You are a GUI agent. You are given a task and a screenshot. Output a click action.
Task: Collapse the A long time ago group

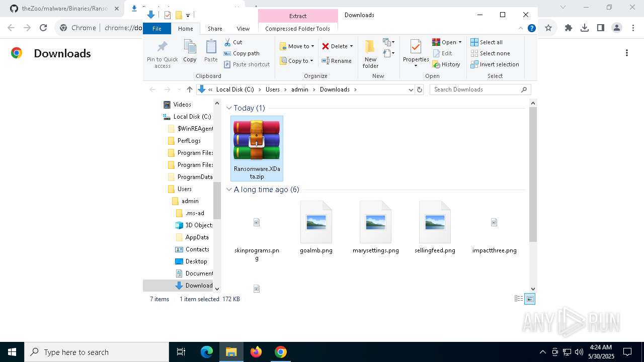[x=229, y=190]
